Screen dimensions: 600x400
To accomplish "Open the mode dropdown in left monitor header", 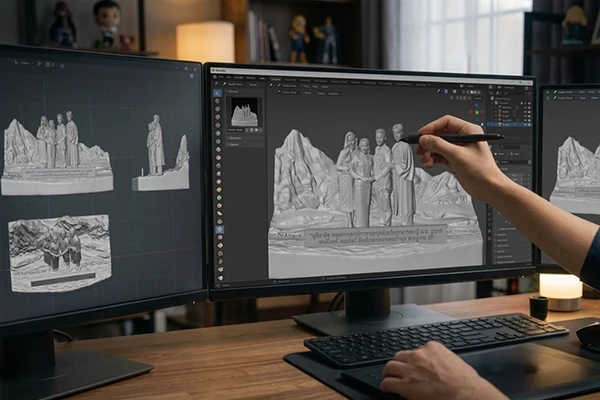I will 25,62.
